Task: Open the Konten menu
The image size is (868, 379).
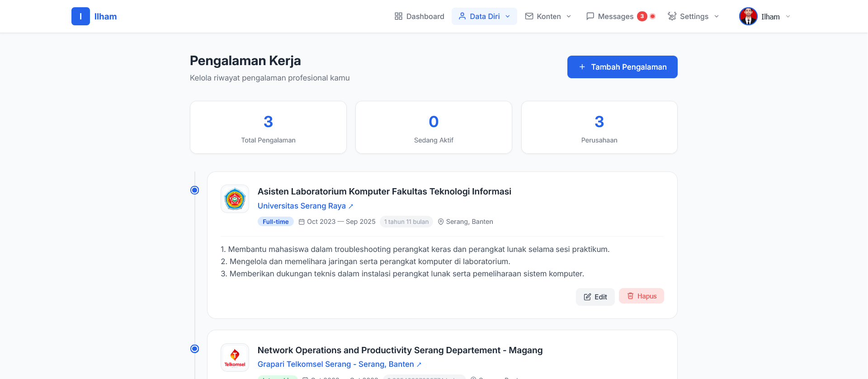Action: pyautogui.click(x=548, y=16)
